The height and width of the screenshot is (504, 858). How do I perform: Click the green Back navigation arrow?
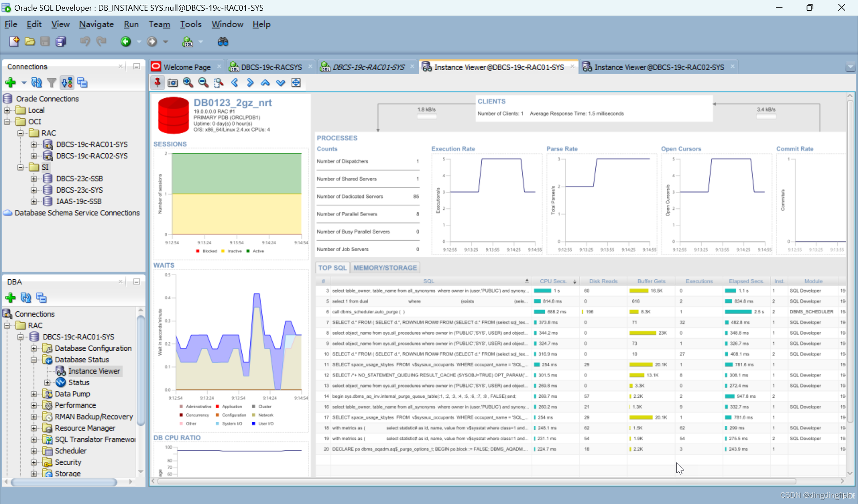(126, 42)
